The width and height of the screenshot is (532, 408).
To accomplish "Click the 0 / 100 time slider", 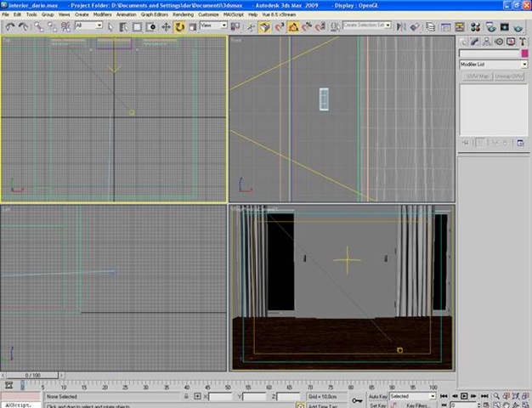I will point(32,375).
